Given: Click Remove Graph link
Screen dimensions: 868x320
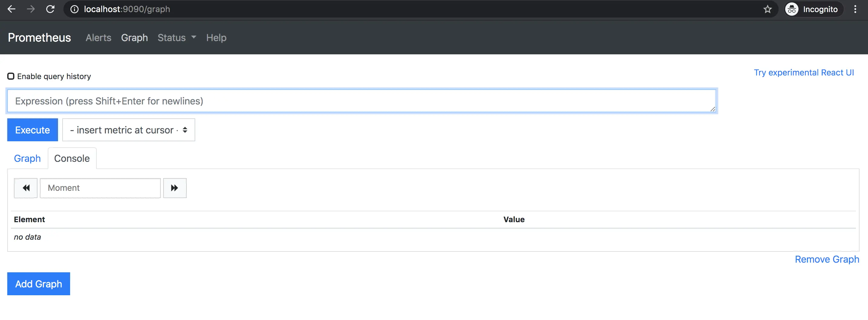Looking at the screenshot, I should click(827, 259).
